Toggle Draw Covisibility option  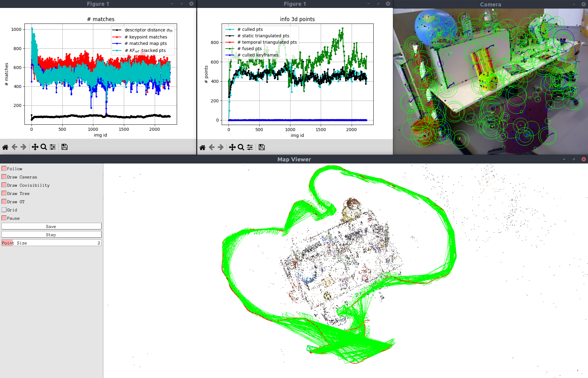pyautogui.click(x=4, y=185)
